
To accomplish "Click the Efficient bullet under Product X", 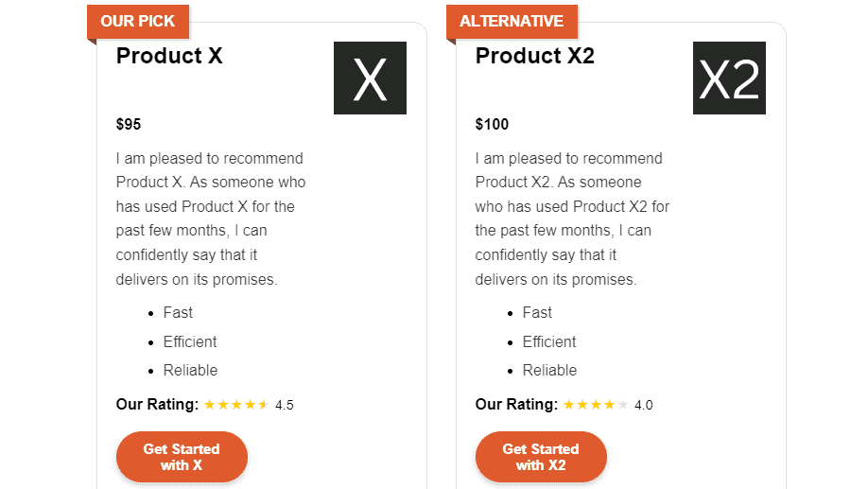I will (190, 341).
